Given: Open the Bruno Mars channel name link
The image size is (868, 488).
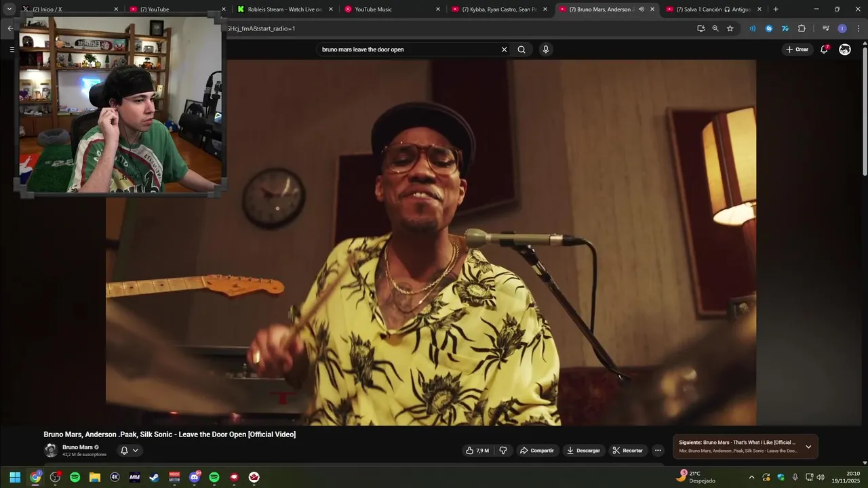Looking at the screenshot, I should tap(77, 447).
